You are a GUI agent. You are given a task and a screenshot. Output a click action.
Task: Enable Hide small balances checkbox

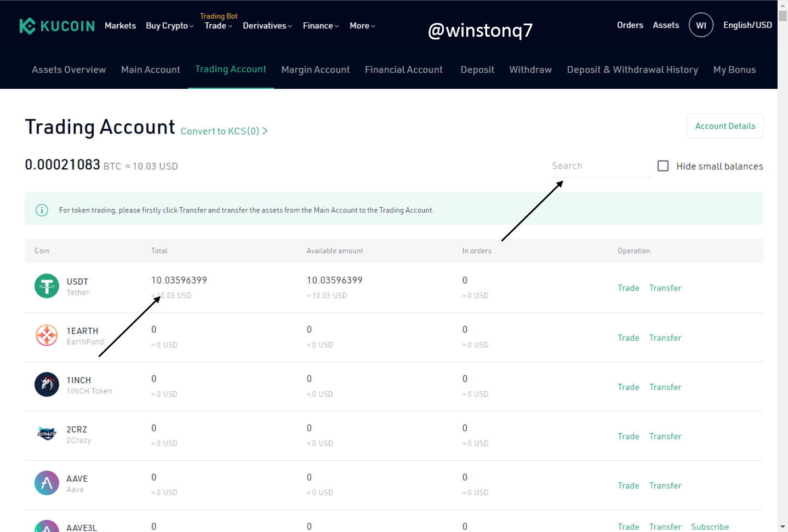[x=663, y=166]
